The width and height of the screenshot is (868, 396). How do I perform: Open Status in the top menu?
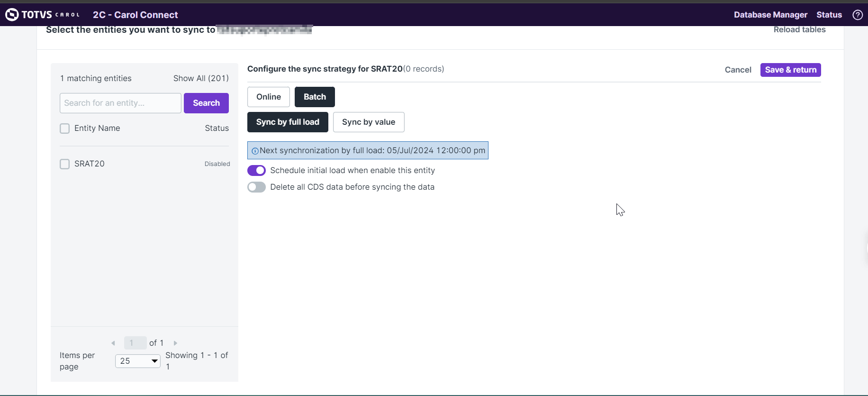829,15
